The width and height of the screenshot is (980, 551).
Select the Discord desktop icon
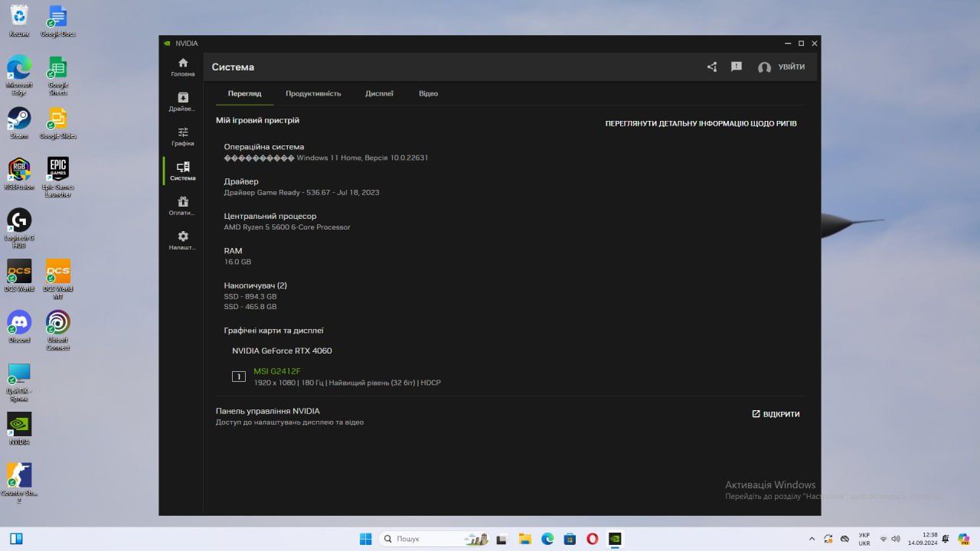[19, 327]
